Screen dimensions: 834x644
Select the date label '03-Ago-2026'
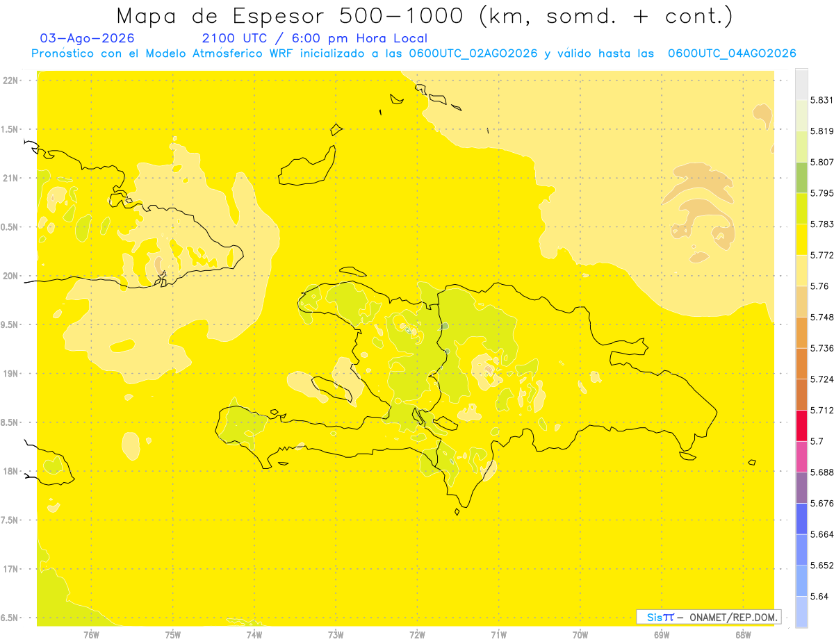(88, 38)
